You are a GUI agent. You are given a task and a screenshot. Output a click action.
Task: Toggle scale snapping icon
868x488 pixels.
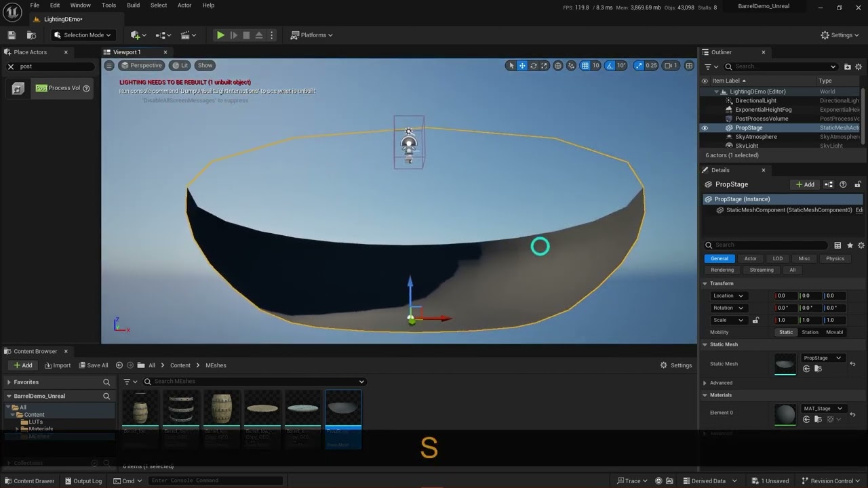coord(638,66)
